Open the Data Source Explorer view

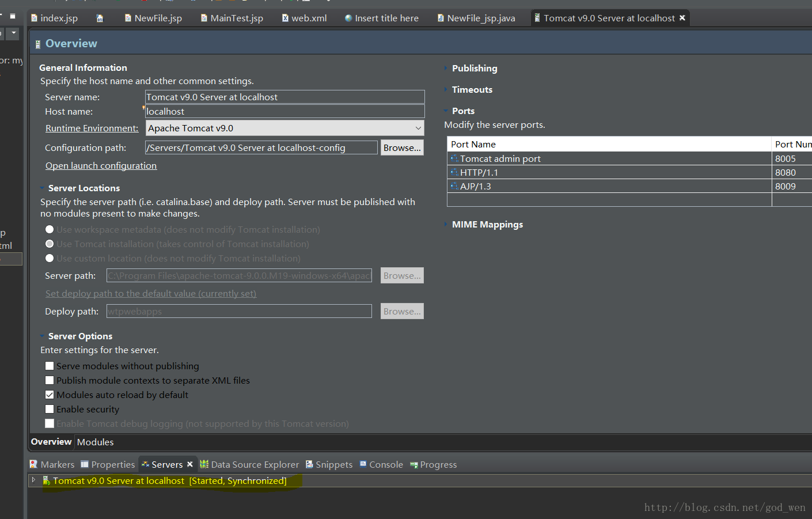[x=249, y=465]
